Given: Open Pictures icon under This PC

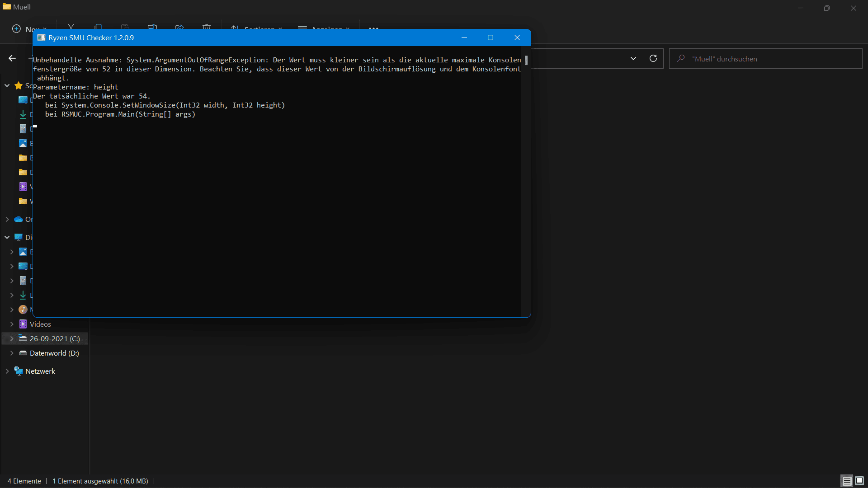Looking at the screenshot, I should [23, 252].
